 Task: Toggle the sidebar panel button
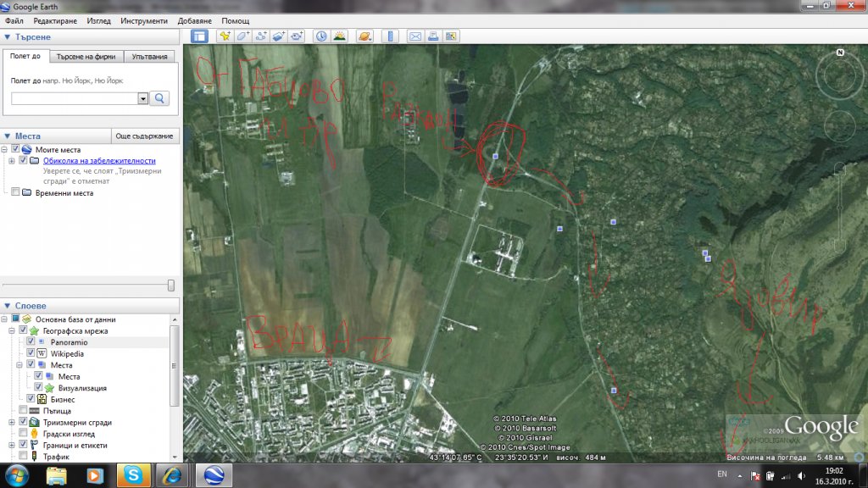click(x=199, y=36)
